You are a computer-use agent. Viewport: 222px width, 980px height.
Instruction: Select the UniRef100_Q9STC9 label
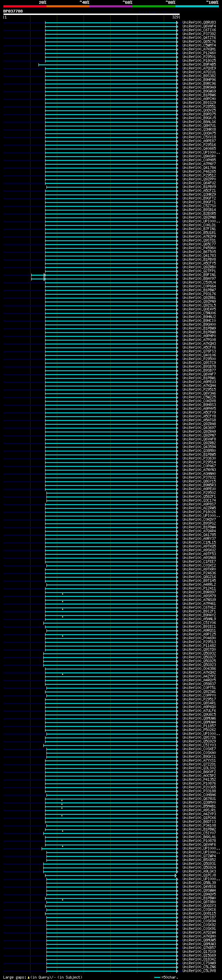point(199,363)
